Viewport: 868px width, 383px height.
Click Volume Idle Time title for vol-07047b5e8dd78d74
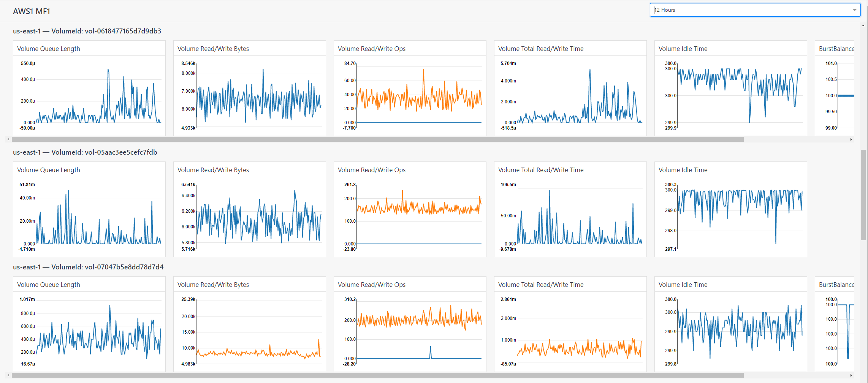tap(683, 285)
